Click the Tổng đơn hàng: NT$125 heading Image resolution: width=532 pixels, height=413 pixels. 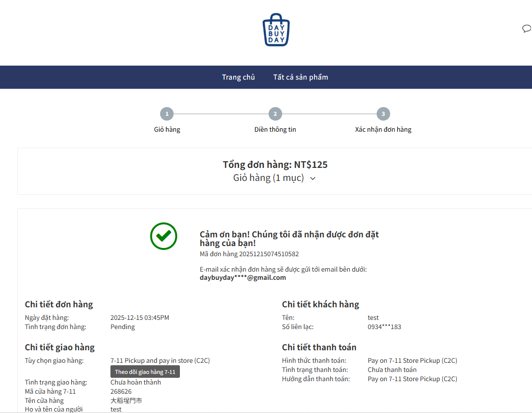[275, 165]
